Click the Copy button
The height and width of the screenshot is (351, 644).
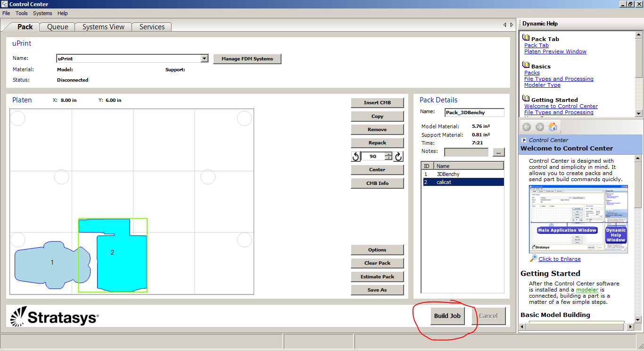click(x=377, y=116)
